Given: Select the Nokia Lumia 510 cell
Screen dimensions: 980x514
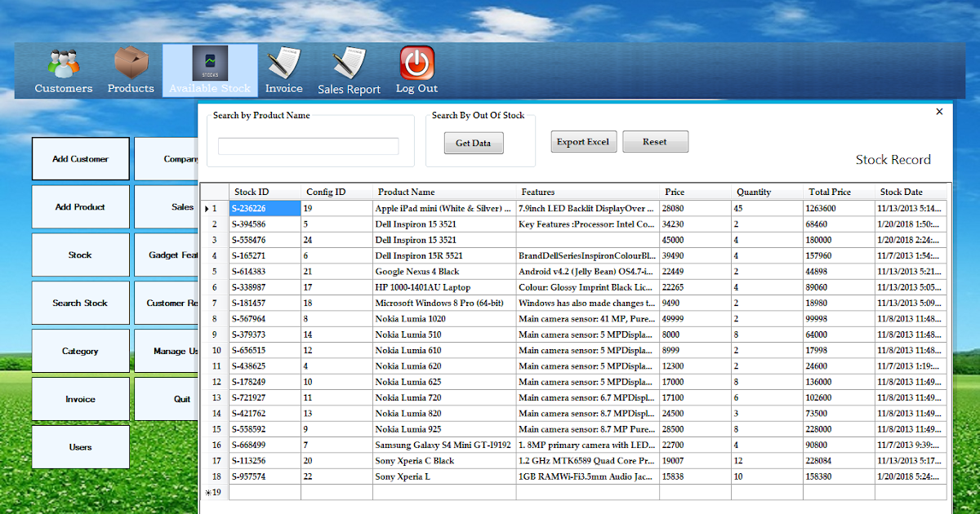Looking at the screenshot, I should 444,335.
